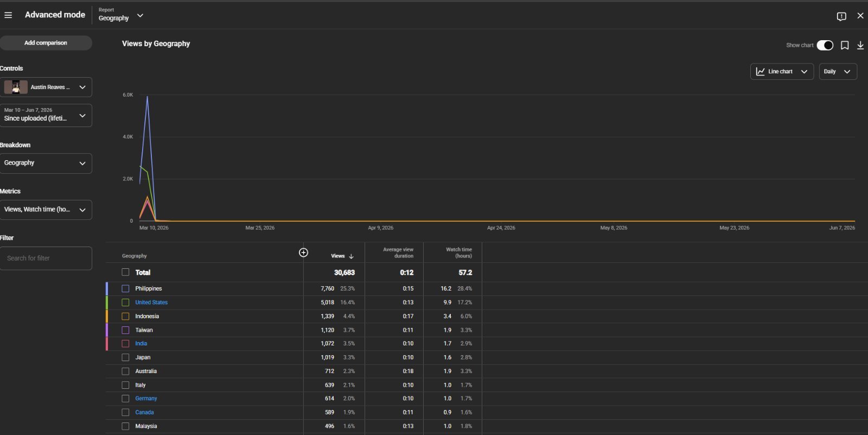The image size is (868, 435).
Task: Click the Geography column header
Action: [x=135, y=256]
